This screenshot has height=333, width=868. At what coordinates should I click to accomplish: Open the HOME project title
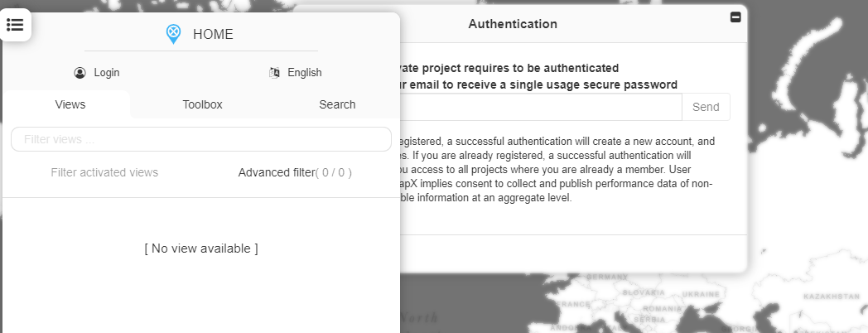point(213,34)
